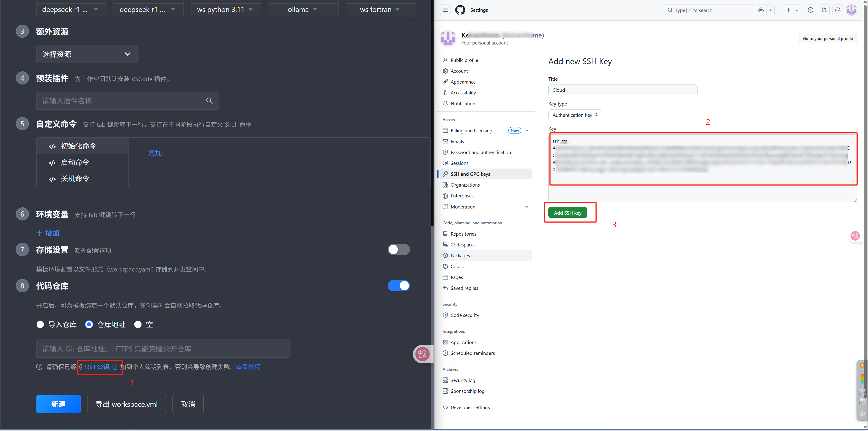Click the Git repository address input
Image resolution: width=868 pixels, height=431 pixels.
click(163, 349)
